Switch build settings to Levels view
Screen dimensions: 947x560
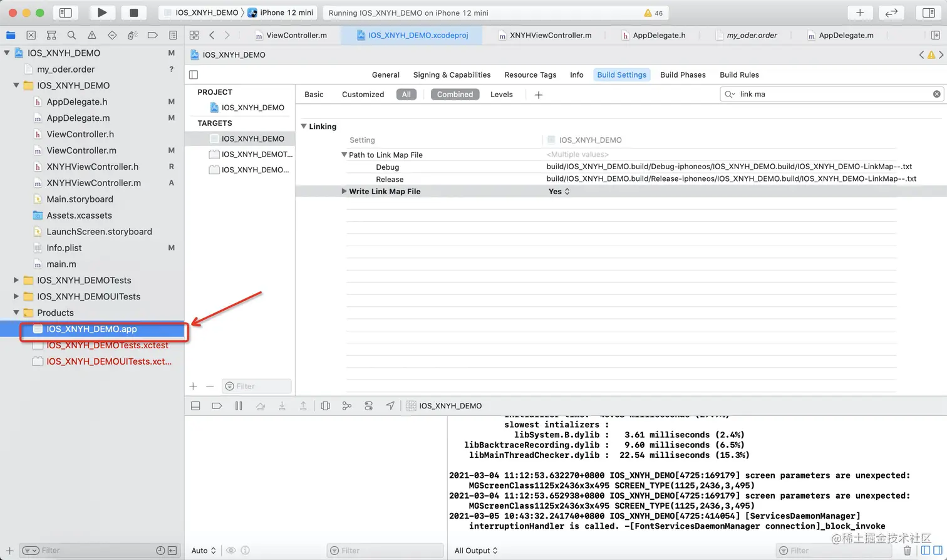(x=502, y=95)
